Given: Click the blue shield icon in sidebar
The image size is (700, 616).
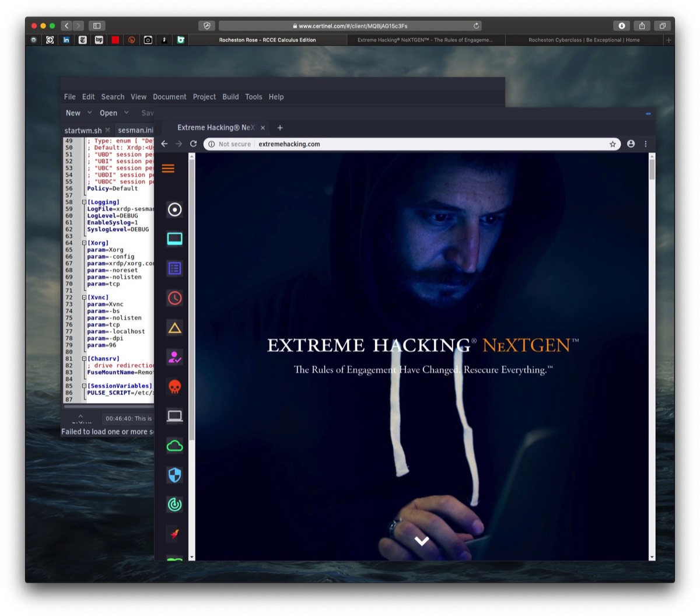Looking at the screenshot, I should [x=174, y=475].
